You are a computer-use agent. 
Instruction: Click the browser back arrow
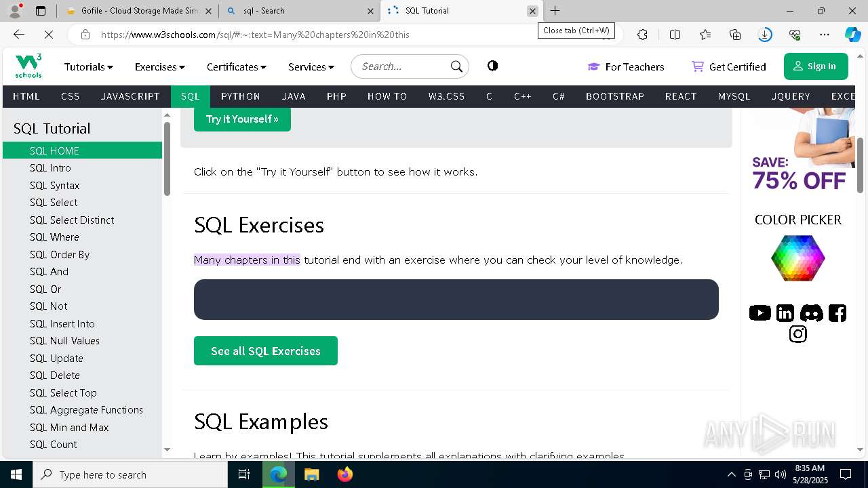(19, 35)
